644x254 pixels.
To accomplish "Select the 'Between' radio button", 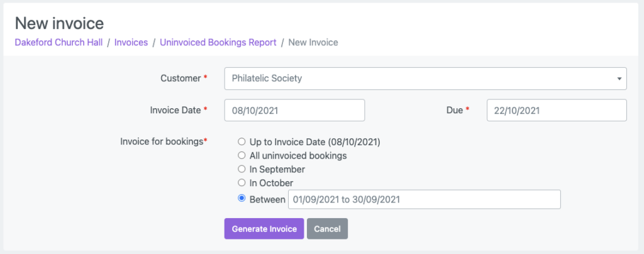I will (241, 199).
